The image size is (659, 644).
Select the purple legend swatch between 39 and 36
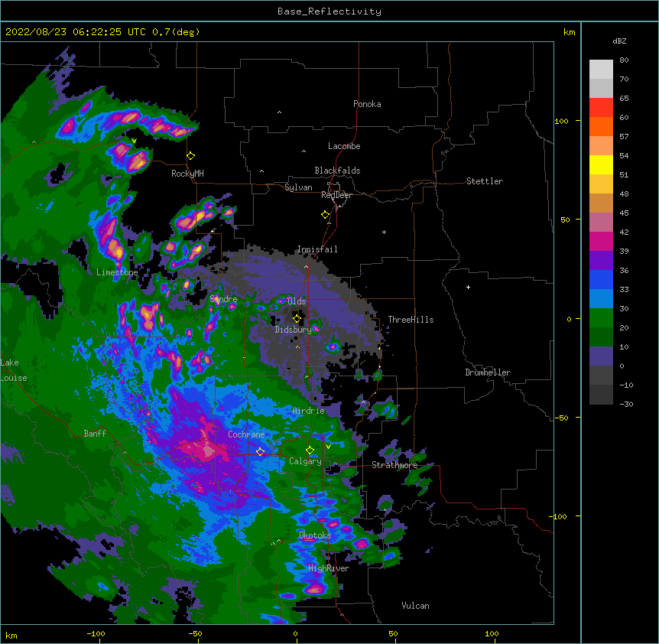pos(601,261)
